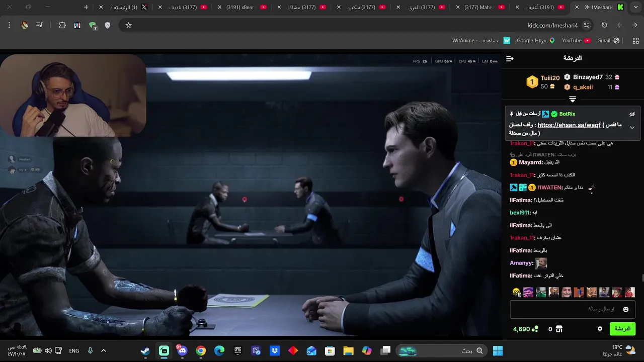
Task: Open the Tuiii20 leaderboard profile
Action: point(550,78)
